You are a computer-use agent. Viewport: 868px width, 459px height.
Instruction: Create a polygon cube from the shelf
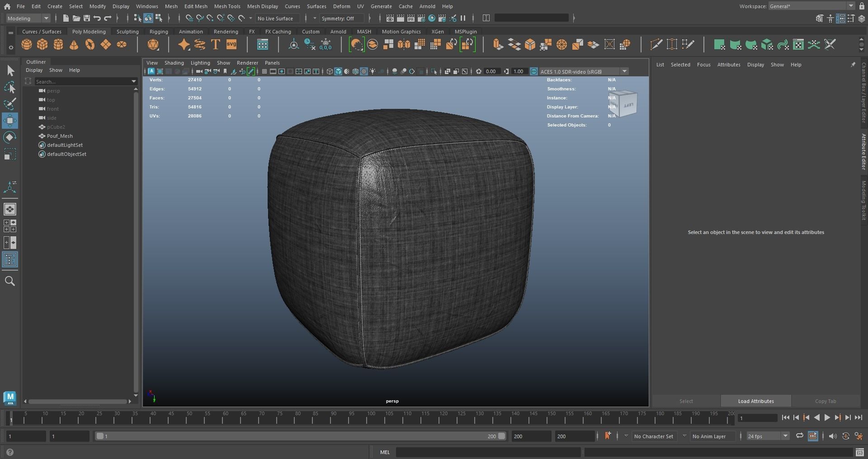[x=42, y=44]
